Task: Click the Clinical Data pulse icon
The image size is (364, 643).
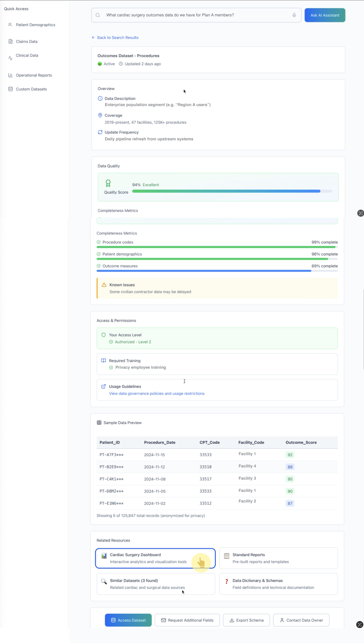Action: click(x=10, y=58)
